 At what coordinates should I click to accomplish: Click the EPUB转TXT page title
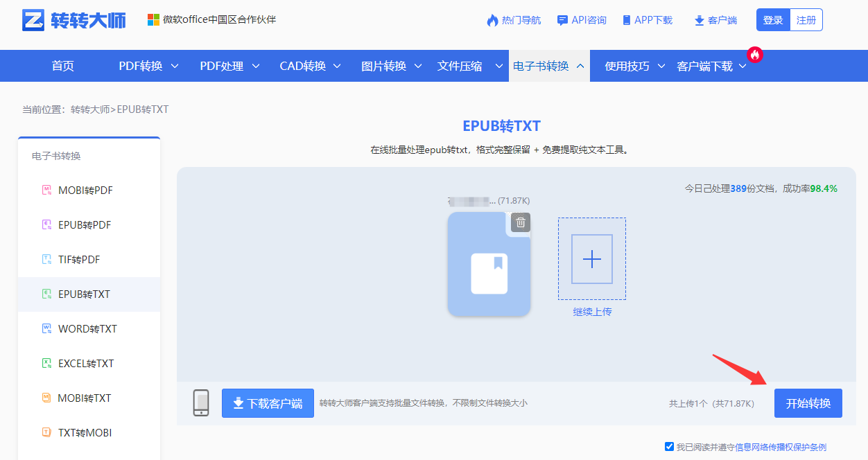click(x=501, y=126)
